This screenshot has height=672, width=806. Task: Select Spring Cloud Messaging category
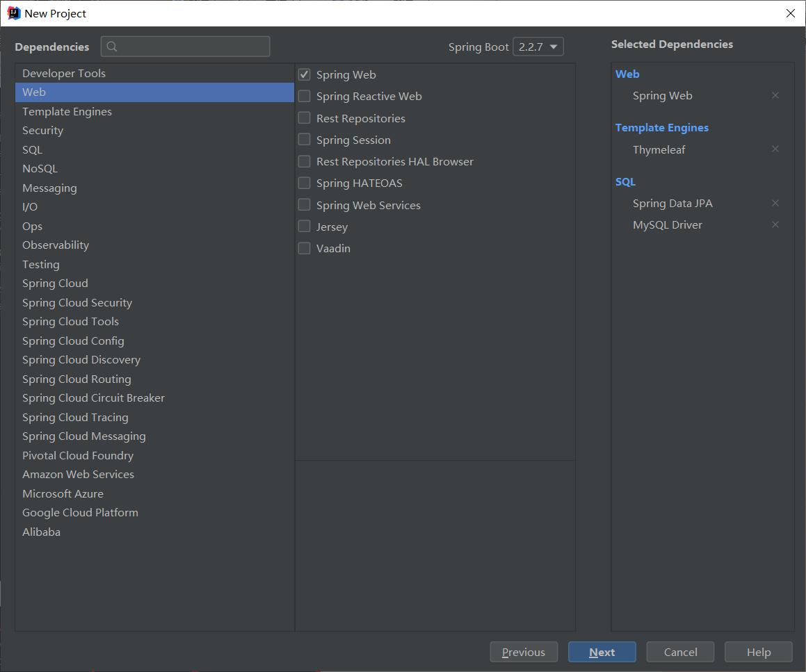[154, 436]
